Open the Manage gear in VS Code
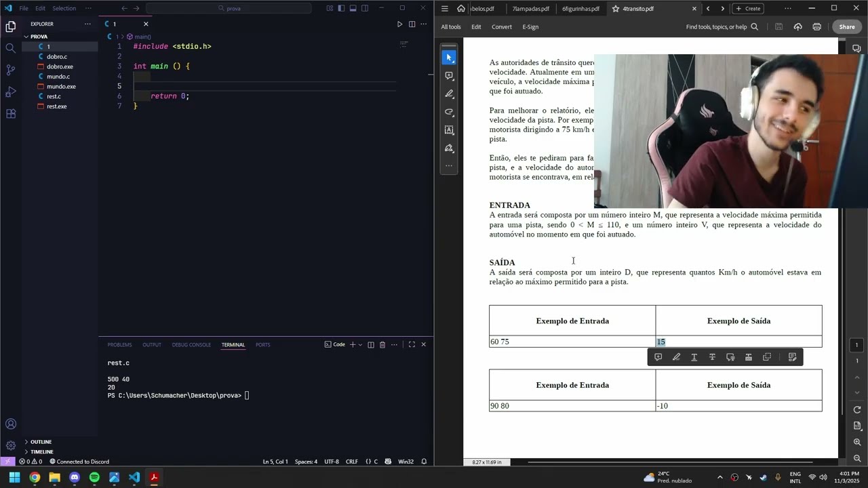This screenshot has width=868, height=488. [10, 446]
